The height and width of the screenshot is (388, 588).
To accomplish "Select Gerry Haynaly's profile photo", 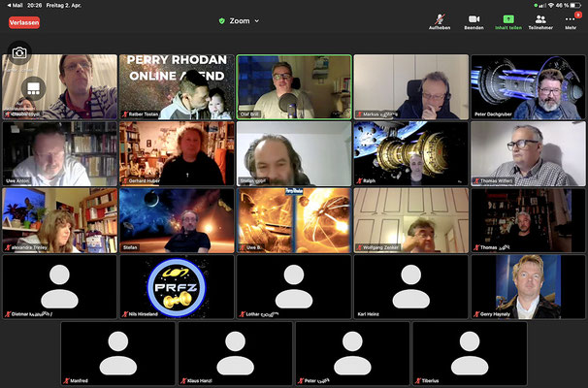I will click(x=528, y=287).
